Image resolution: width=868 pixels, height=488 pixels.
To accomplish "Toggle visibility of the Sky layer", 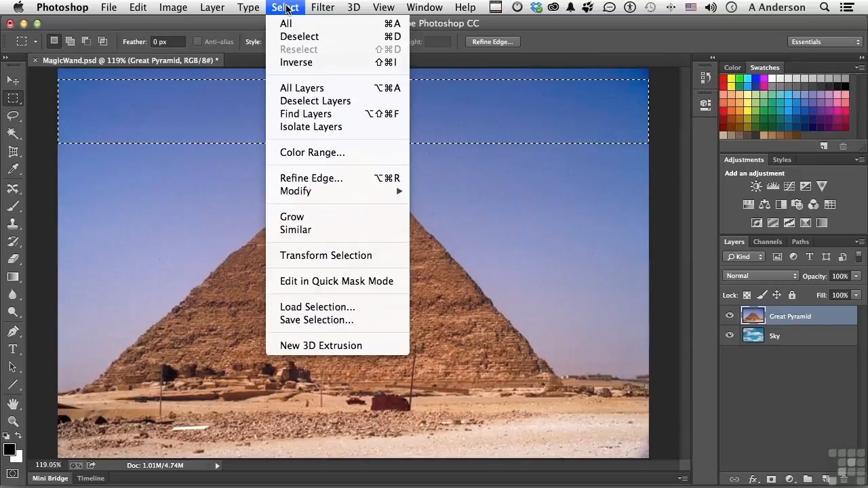I will point(730,335).
